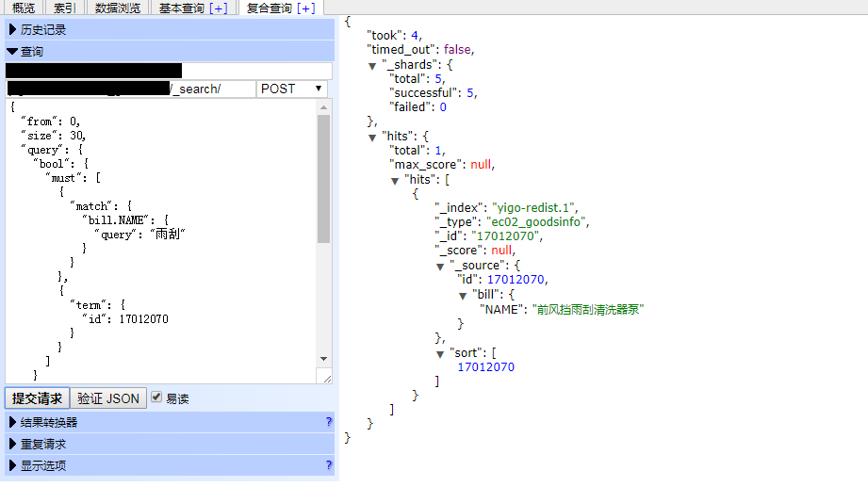Collapse the outer "hits" JSON node
The width and height of the screenshot is (868, 503).
click(372, 138)
